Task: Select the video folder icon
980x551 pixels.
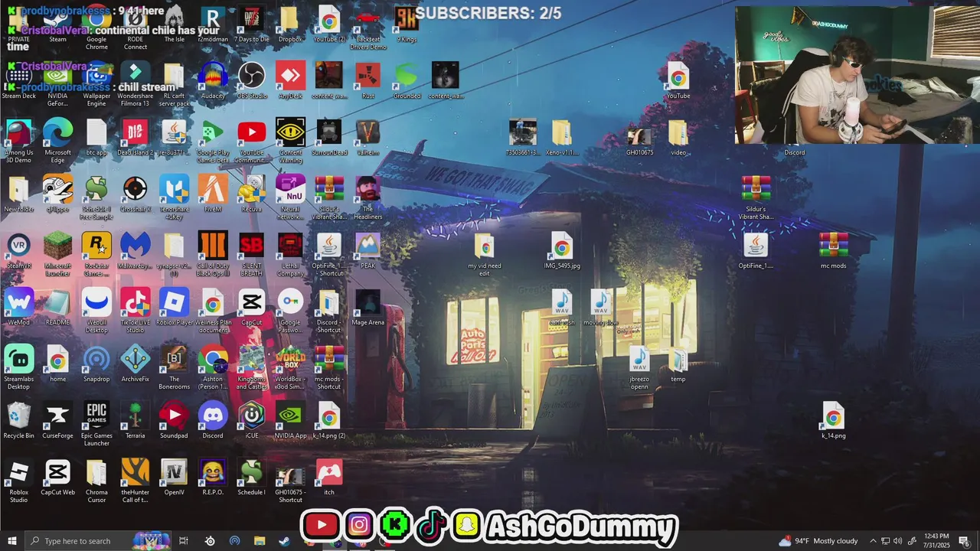Action: 678,138
